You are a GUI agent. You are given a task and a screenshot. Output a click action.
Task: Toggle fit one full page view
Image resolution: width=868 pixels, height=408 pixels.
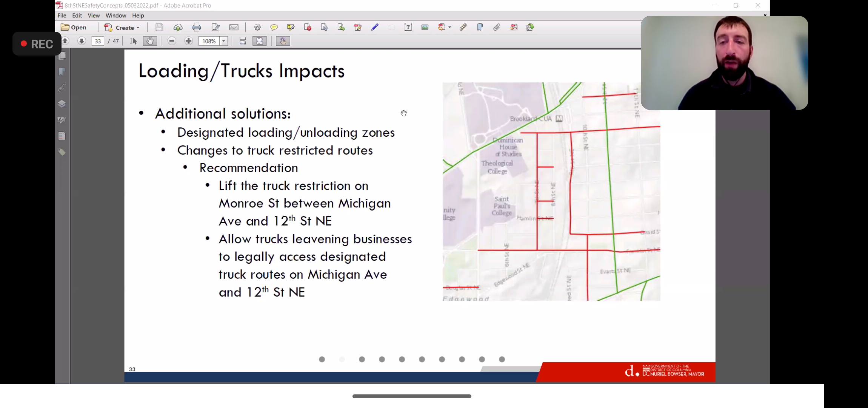[260, 41]
